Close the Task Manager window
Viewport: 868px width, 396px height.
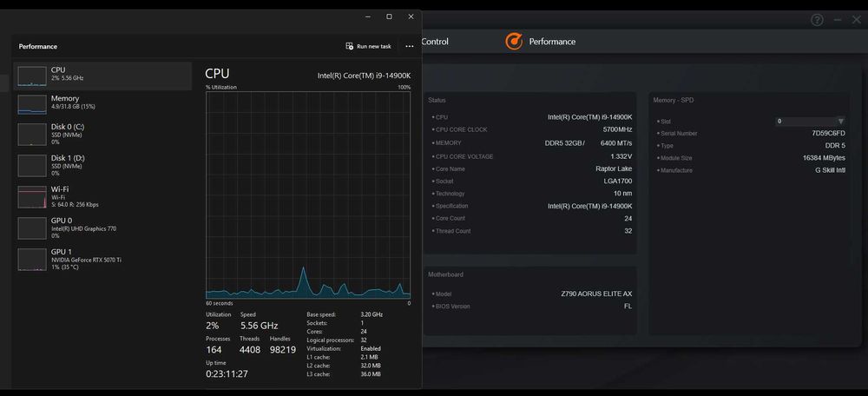tap(411, 16)
